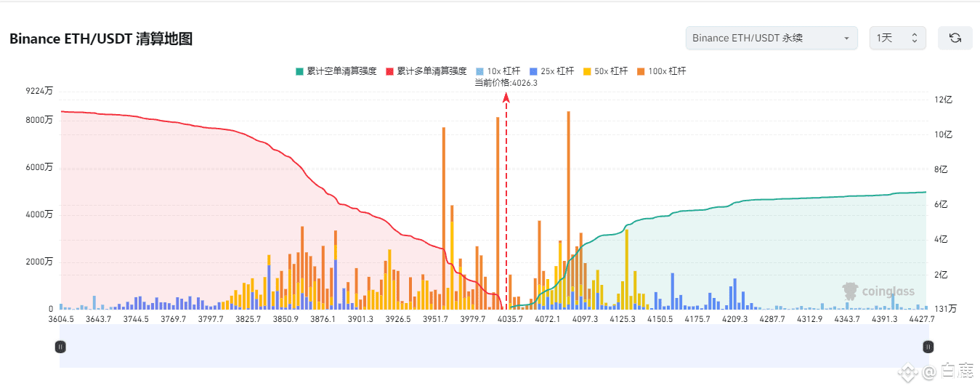Image resolution: width=980 pixels, height=391 pixels.
Task: Click the data zoom range bar
Action: point(494,346)
